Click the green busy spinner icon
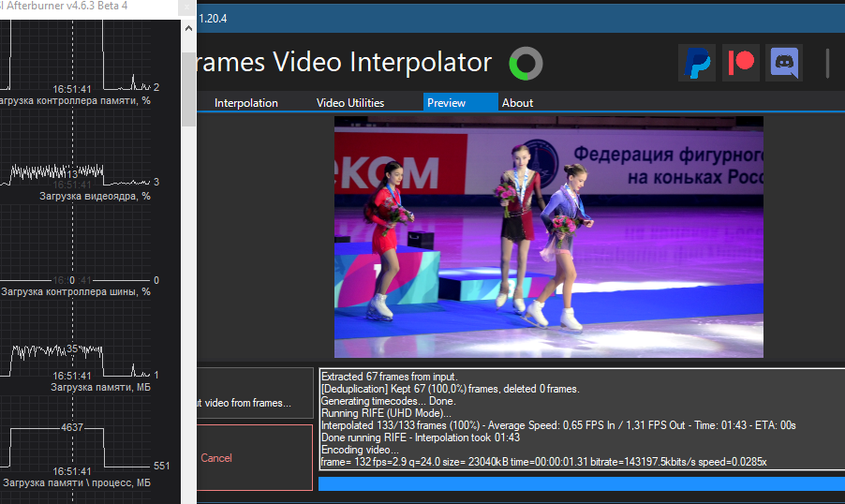 (526, 64)
